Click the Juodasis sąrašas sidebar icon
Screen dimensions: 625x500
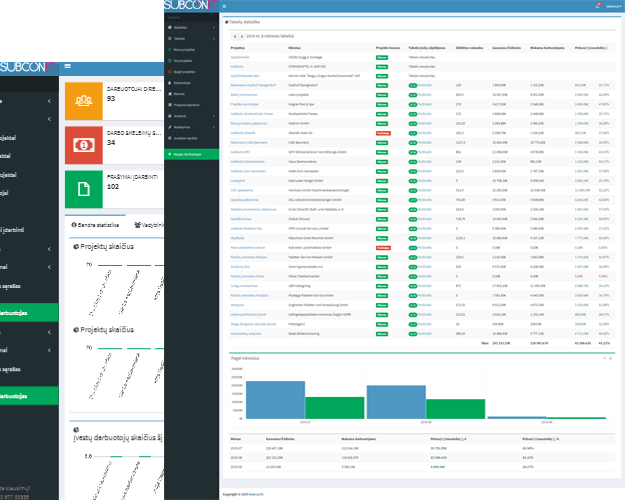tap(170, 138)
